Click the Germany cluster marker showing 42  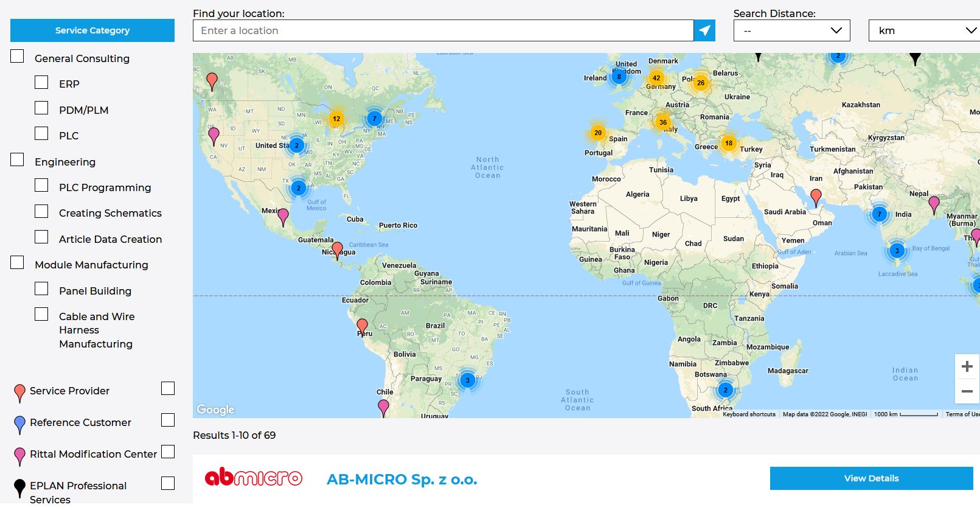656,78
